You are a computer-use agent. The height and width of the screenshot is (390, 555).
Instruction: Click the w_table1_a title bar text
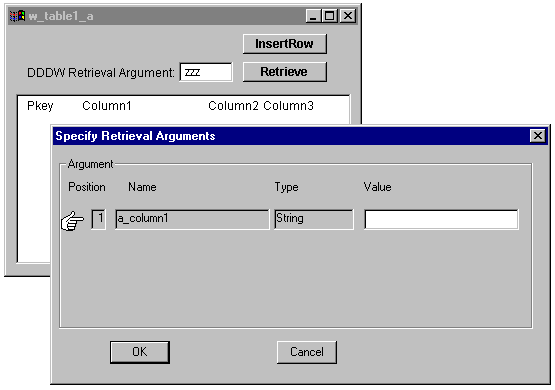pos(61,16)
